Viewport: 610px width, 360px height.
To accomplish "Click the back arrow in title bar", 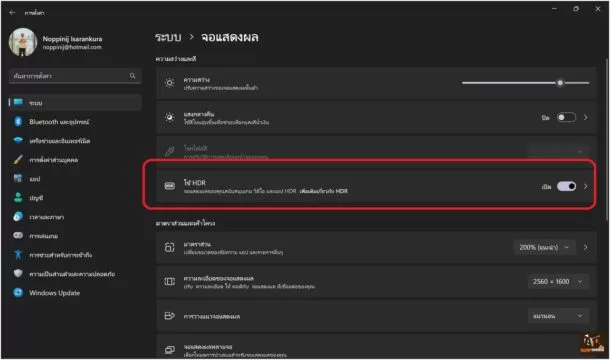I will point(12,12).
